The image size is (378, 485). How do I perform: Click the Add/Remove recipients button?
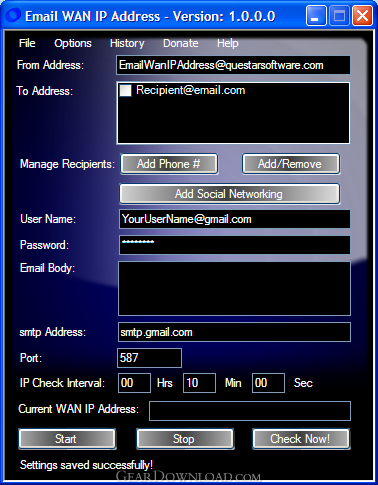[x=291, y=164]
